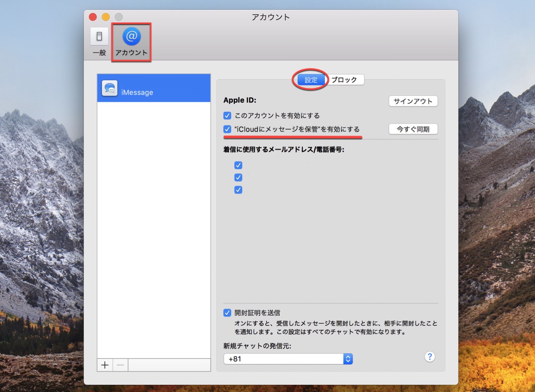535x392 pixels.
Task: Click the Apple ID: label
Action: pos(239,100)
